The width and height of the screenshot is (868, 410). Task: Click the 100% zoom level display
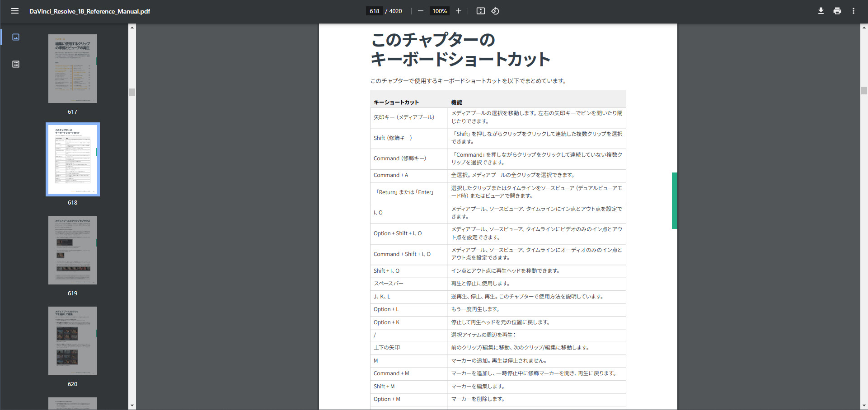439,11
